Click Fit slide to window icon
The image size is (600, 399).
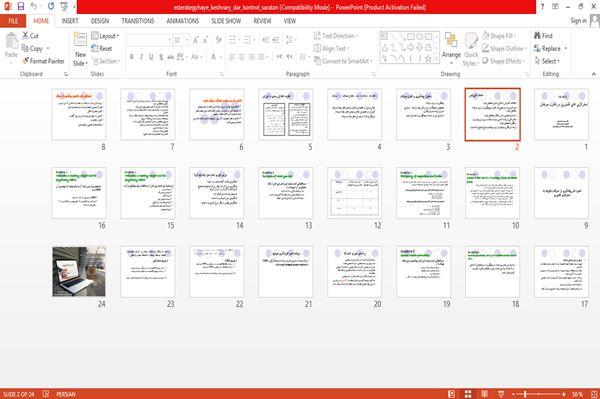click(x=594, y=394)
